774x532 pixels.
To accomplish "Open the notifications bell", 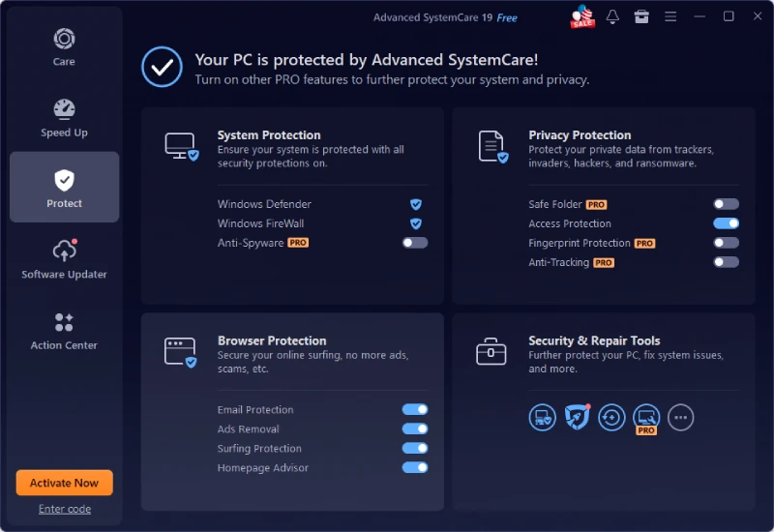I will coord(612,16).
